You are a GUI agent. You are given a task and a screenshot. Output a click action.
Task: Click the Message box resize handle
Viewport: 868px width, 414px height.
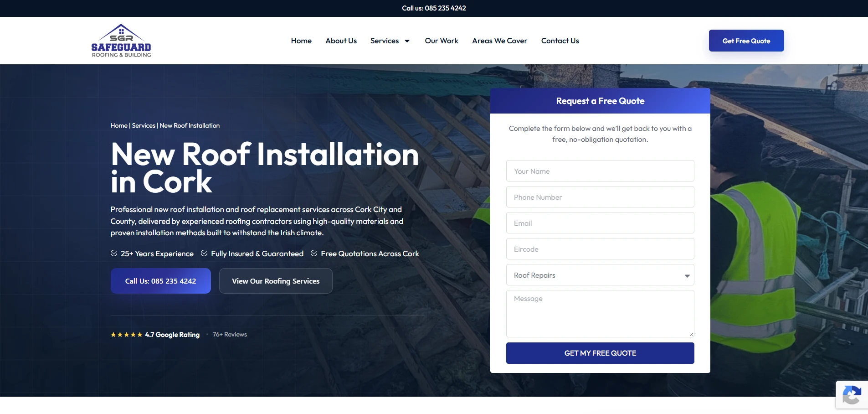(691, 334)
